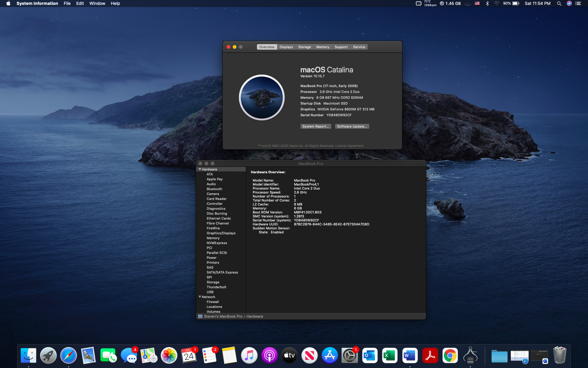
Task: Open the Podcasts app icon
Action: tap(269, 355)
